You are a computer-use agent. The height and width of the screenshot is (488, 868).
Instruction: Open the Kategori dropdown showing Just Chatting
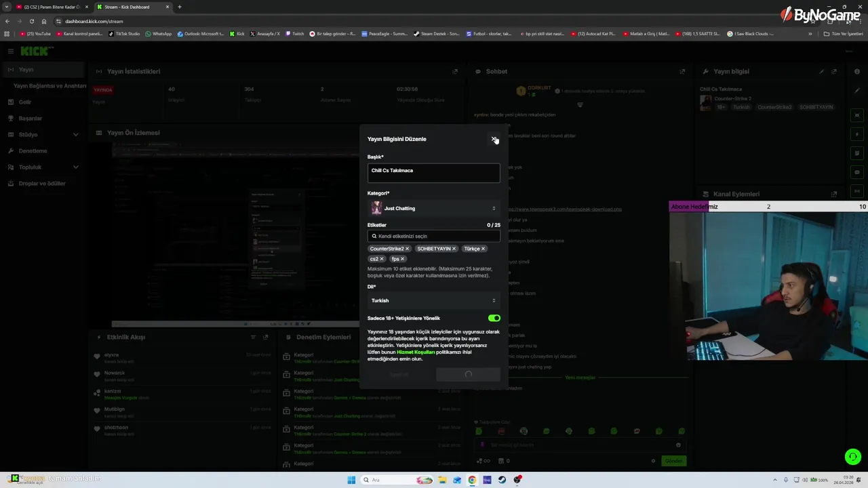(433, 208)
